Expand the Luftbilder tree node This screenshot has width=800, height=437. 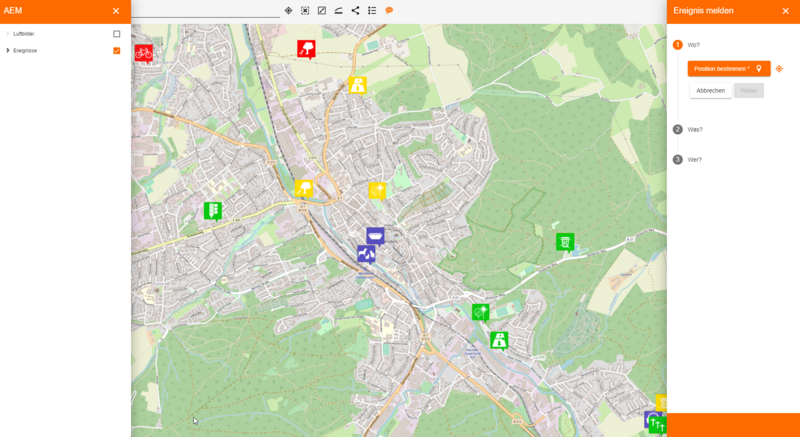[8, 34]
